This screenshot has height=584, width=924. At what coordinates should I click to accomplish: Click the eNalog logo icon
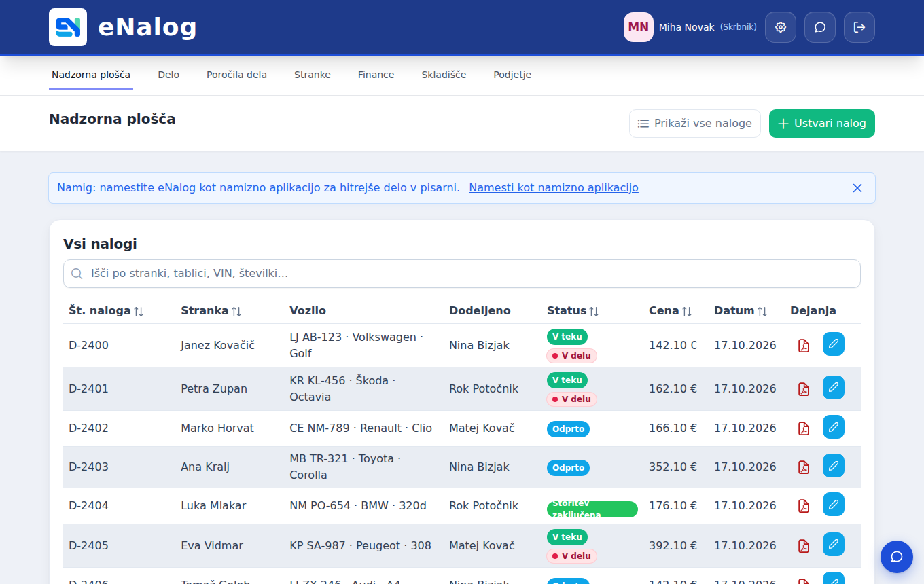(x=68, y=27)
